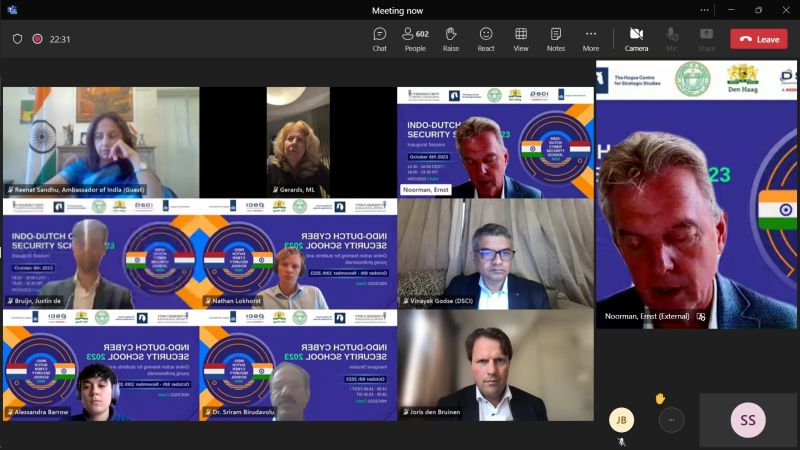Toggle the Camera off/on

point(636,39)
